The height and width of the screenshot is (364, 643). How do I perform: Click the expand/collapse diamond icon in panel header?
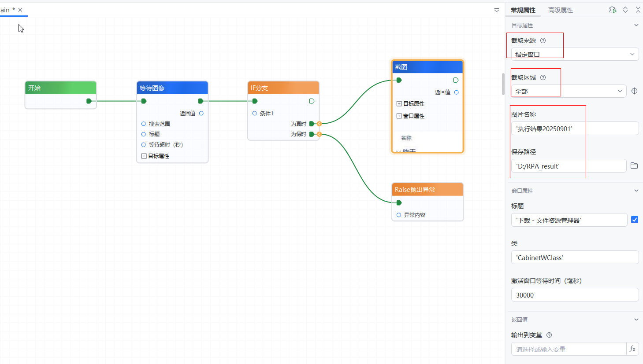point(625,10)
